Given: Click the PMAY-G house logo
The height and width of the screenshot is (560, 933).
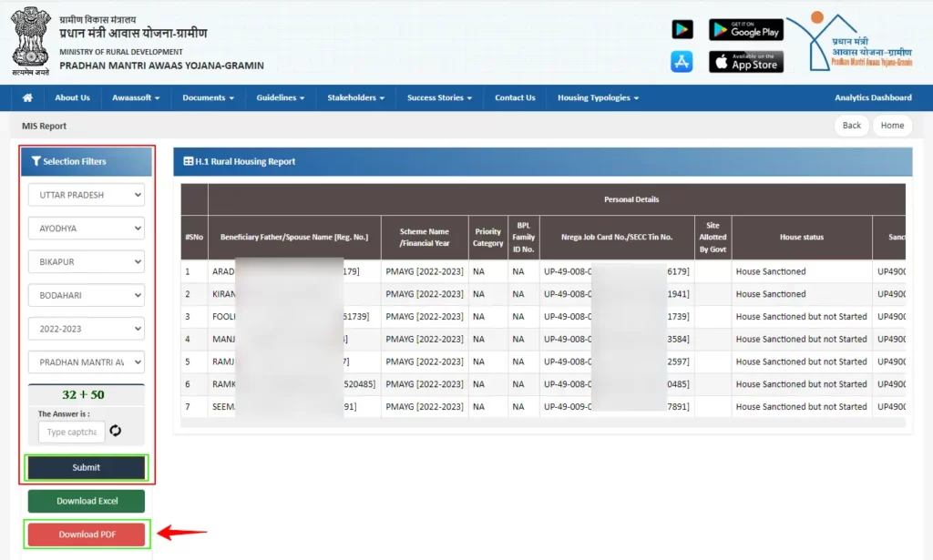Looking at the screenshot, I should click(851, 42).
